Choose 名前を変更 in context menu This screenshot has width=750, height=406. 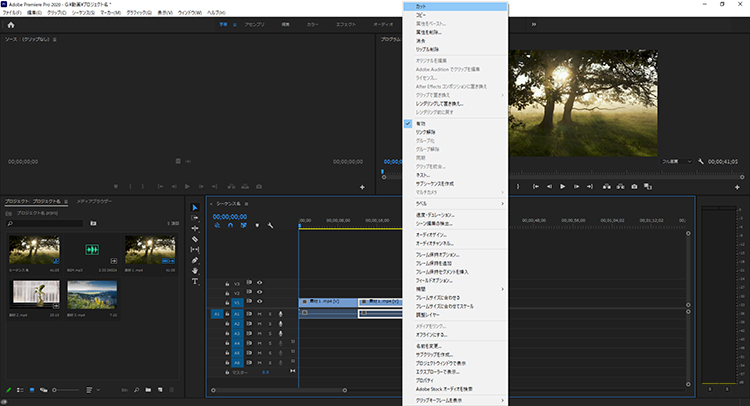pos(455,346)
